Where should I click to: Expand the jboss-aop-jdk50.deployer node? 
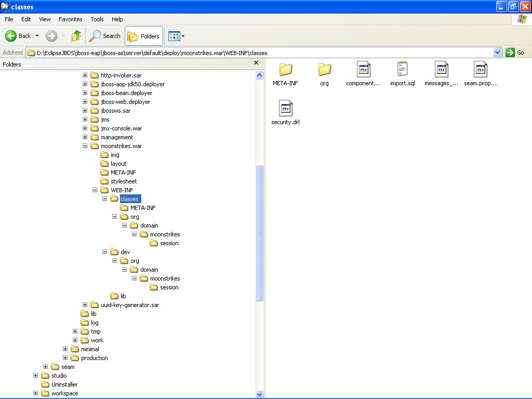[x=85, y=84]
